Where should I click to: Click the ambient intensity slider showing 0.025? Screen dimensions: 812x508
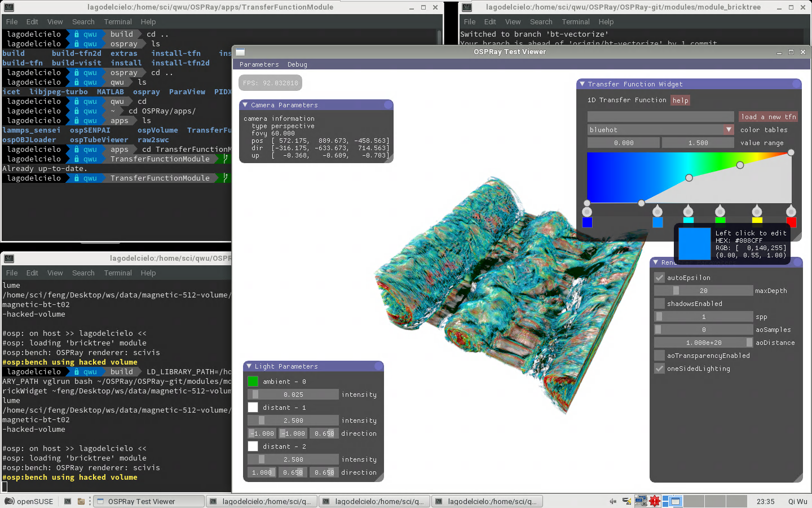[x=293, y=395]
